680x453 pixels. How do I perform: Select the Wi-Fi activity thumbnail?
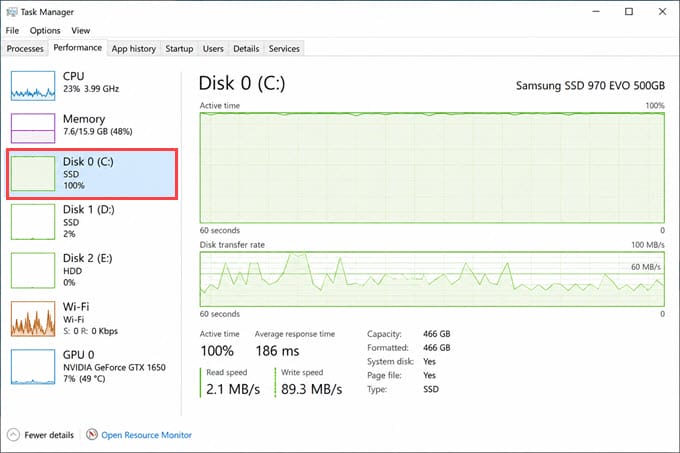33,319
